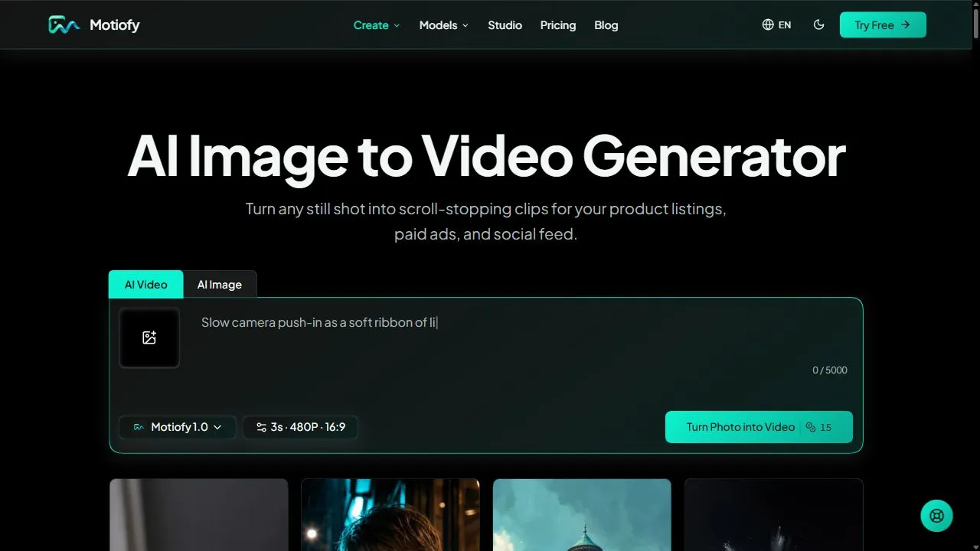
Task: Open the 3s · 480P · 16:9 settings selector
Action: coord(300,427)
